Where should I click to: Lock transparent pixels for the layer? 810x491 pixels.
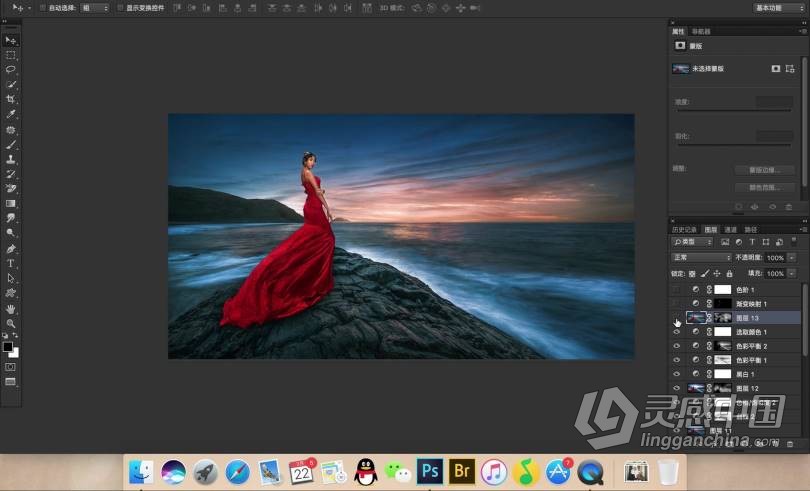pyautogui.click(x=692, y=273)
